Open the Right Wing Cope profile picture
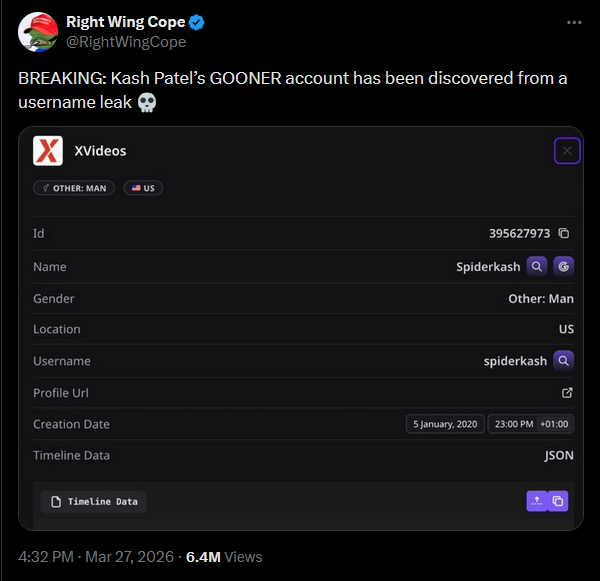Viewport: 600px width, 581px height. click(x=37, y=32)
